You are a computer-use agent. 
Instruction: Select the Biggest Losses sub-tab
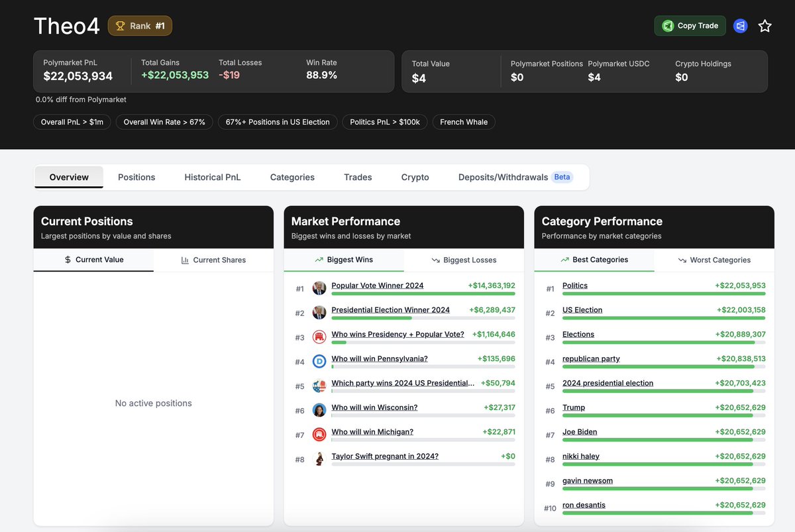pos(464,260)
